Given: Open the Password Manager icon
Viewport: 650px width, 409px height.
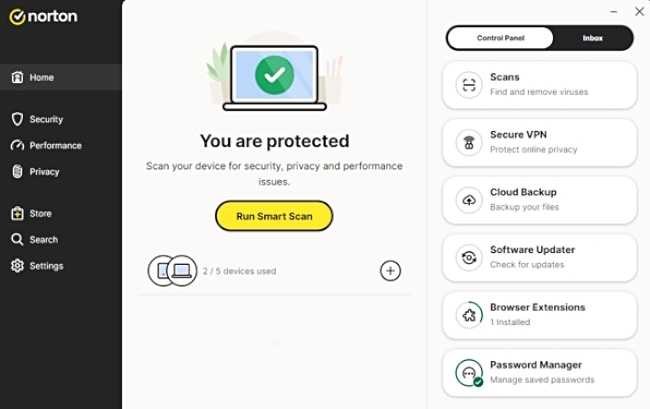Looking at the screenshot, I should tap(468, 373).
